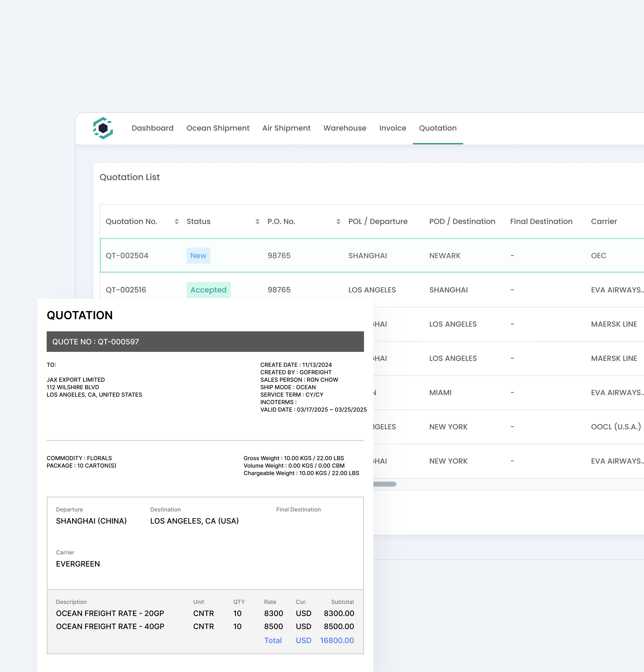Viewport: 644px width, 672px height.
Task: Navigate to Air Shipment
Action: [286, 128]
